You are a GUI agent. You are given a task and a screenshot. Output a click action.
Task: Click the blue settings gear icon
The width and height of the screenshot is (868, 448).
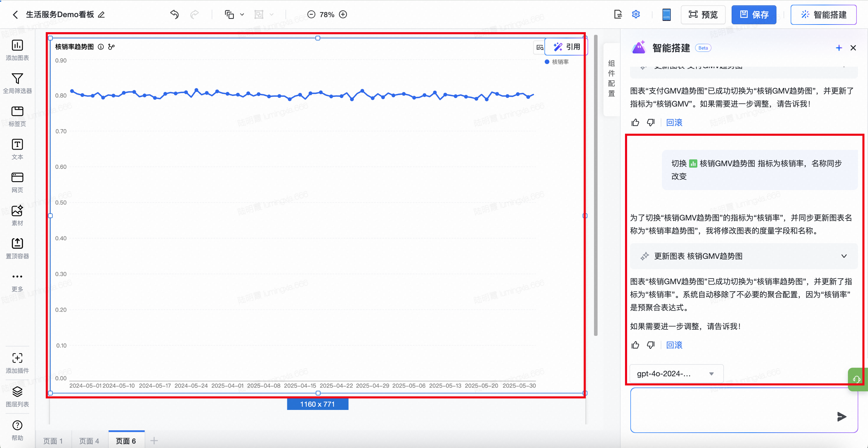coord(635,14)
